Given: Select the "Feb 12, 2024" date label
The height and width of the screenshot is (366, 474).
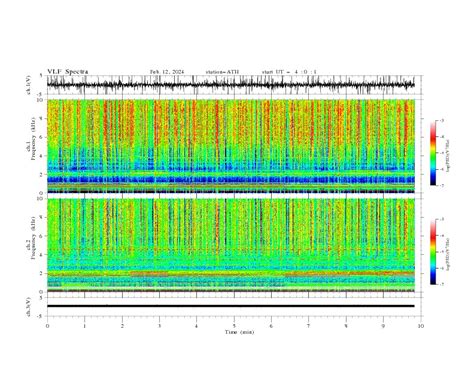Looking at the screenshot, I should [167, 72].
